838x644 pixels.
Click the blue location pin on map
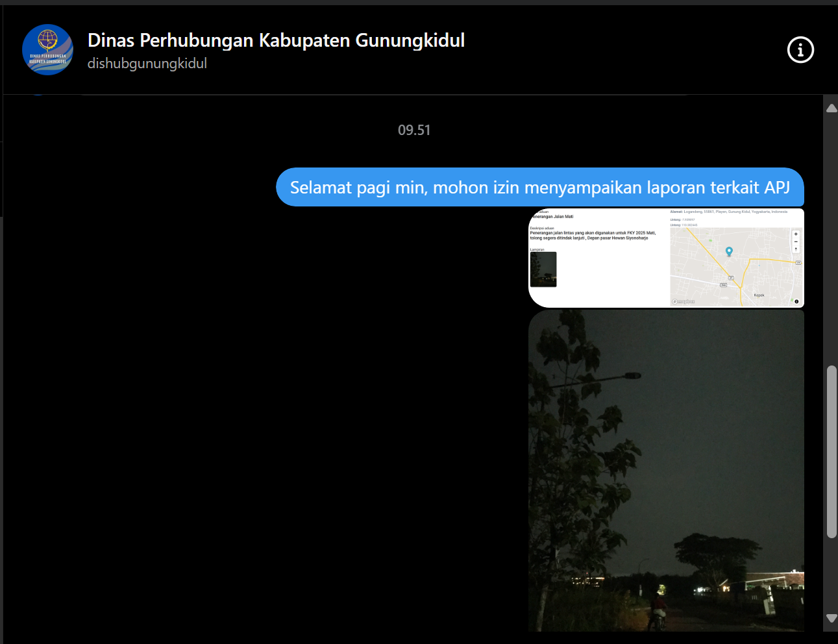(729, 251)
